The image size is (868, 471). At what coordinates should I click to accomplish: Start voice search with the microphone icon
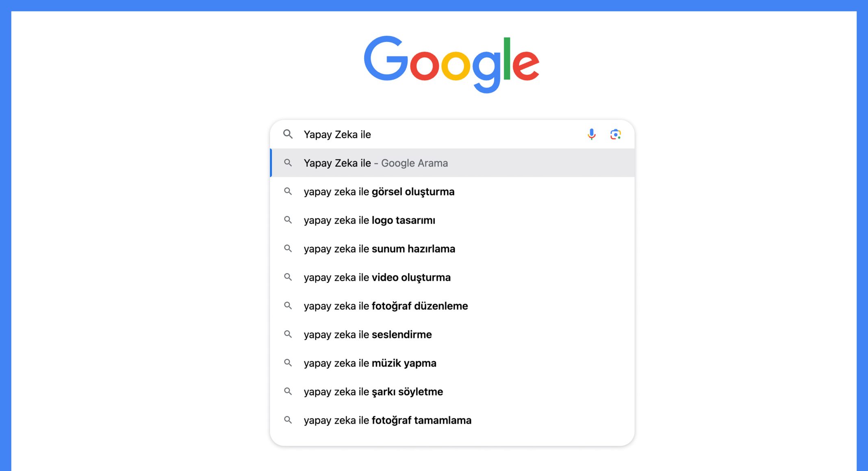coord(591,134)
